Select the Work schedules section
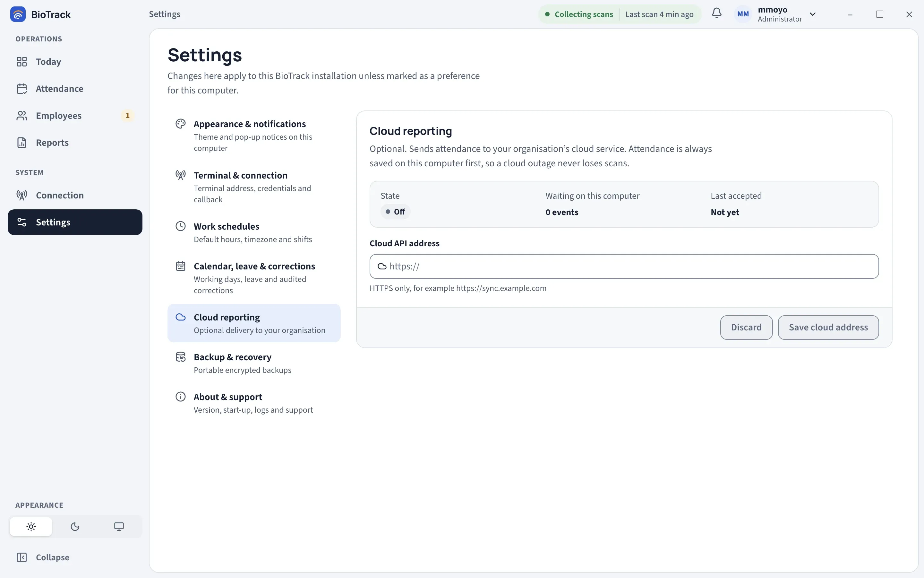924x578 pixels. click(x=254, y=232)
